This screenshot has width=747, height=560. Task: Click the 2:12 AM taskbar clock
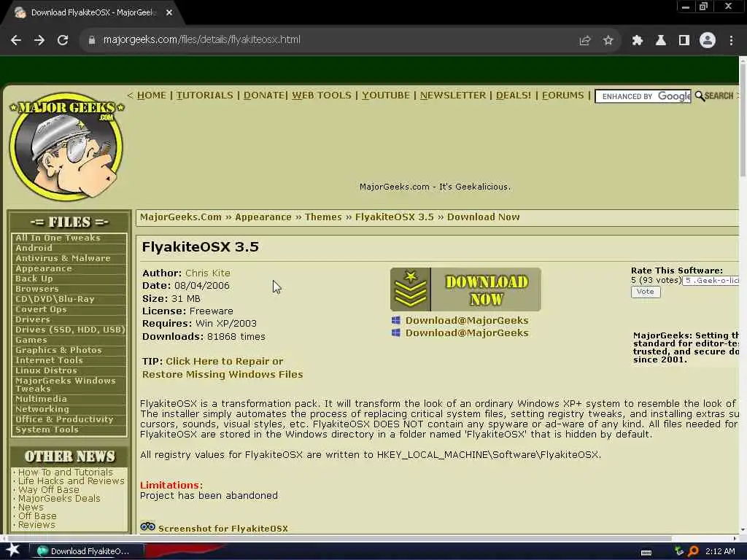click(720, 551)
